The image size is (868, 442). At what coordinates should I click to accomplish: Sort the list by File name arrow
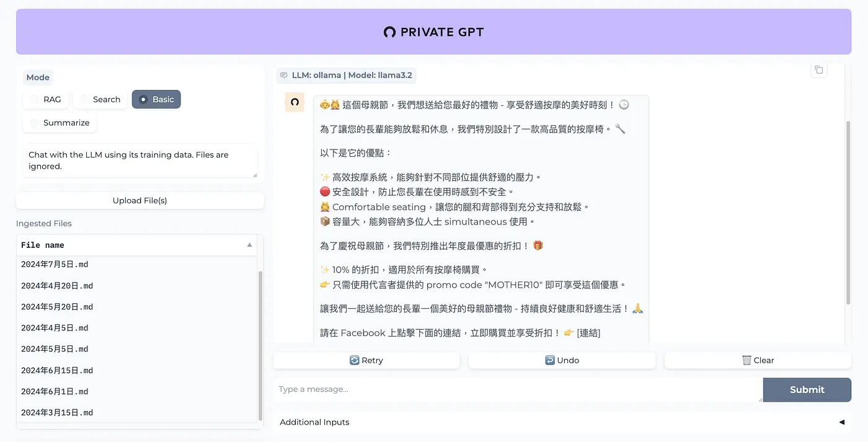[250, 245]
